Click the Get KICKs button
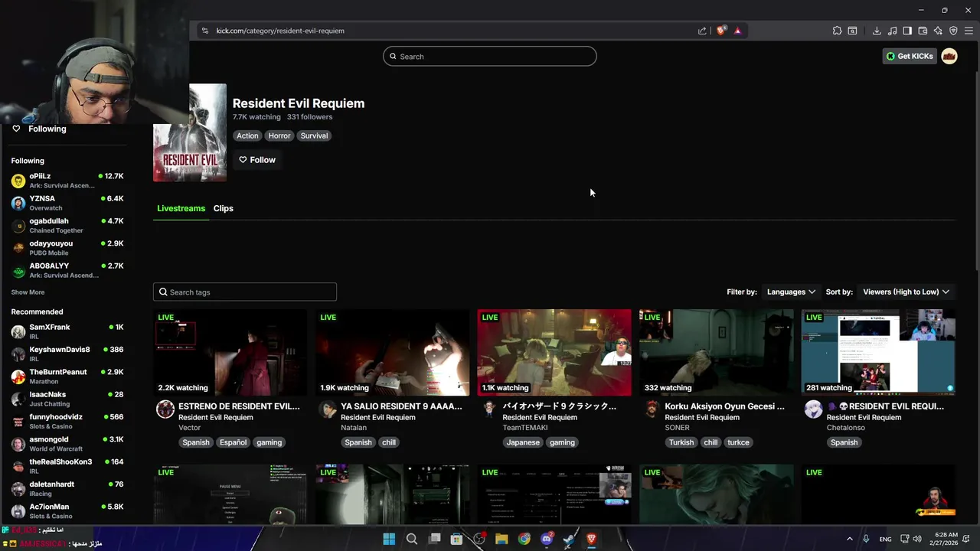 (x=910, y=56)
